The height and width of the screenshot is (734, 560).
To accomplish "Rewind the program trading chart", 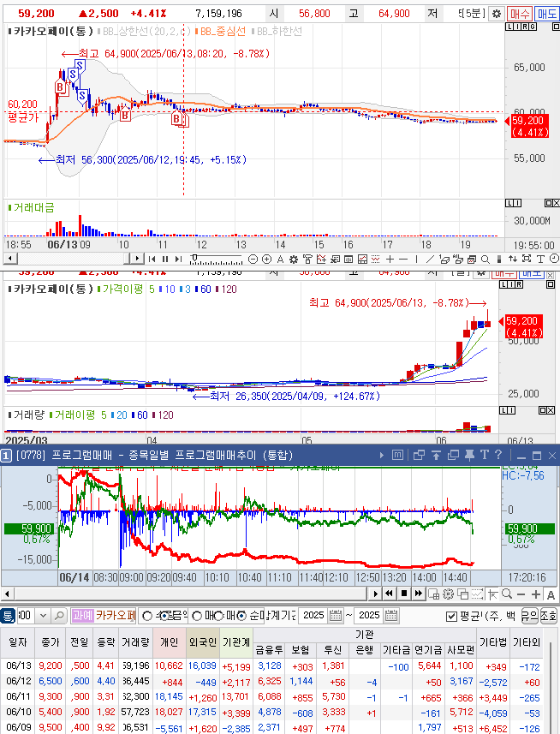I will [389, 594].
